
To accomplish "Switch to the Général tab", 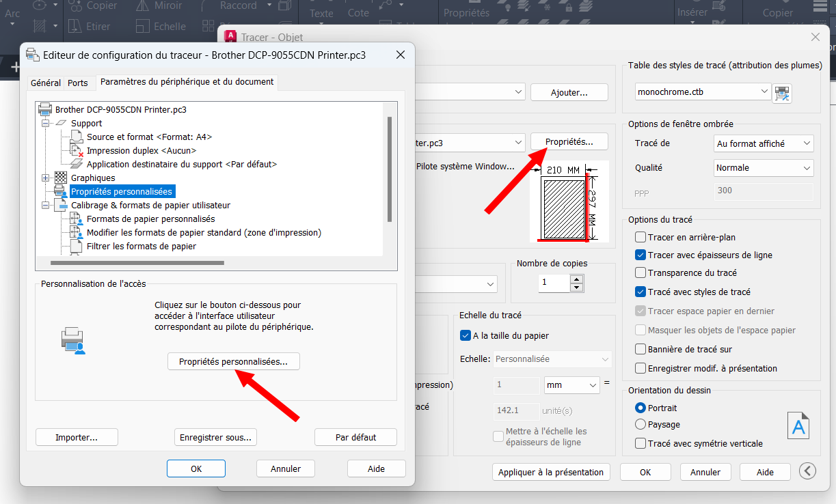I will [45, 83].
